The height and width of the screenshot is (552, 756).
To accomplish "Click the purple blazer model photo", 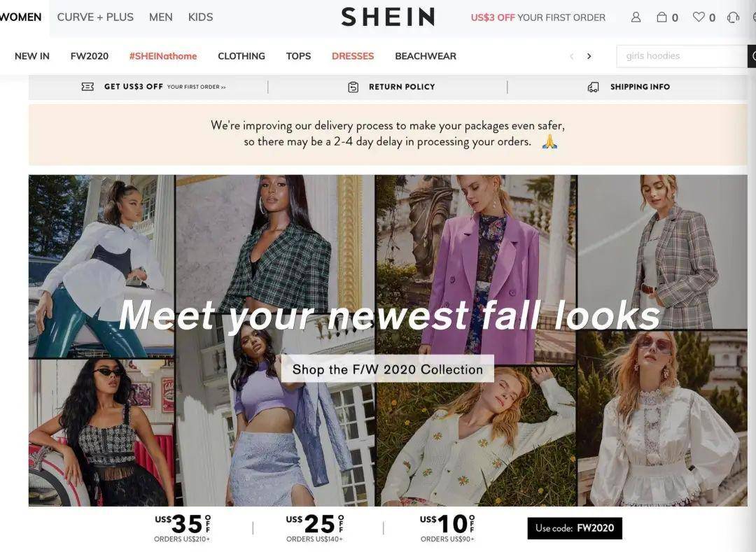I will 476,270.
